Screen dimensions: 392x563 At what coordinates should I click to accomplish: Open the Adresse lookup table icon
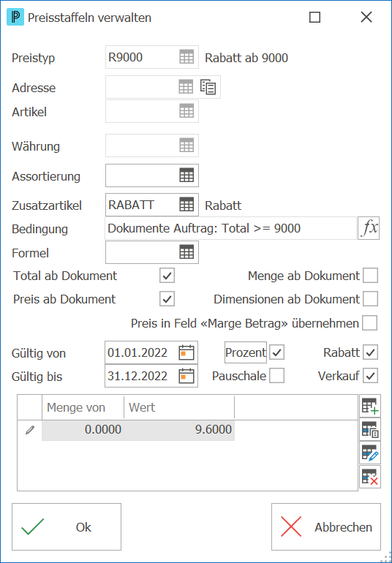(186, 87)
